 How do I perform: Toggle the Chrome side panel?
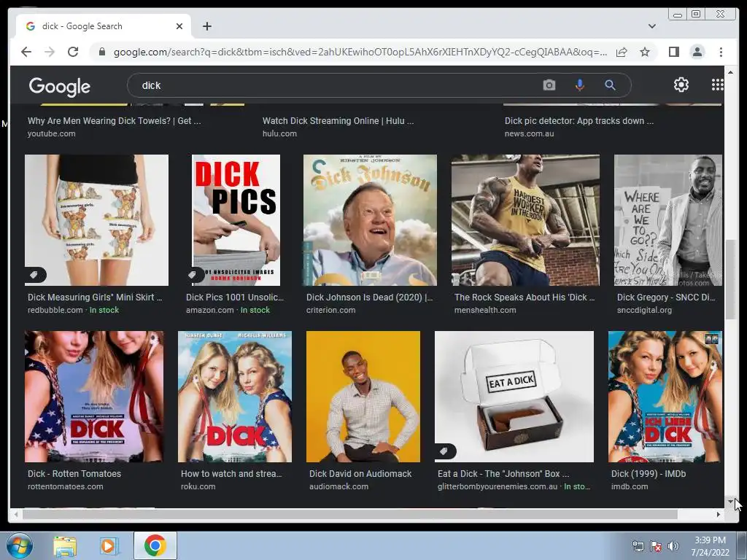[673, 52]
